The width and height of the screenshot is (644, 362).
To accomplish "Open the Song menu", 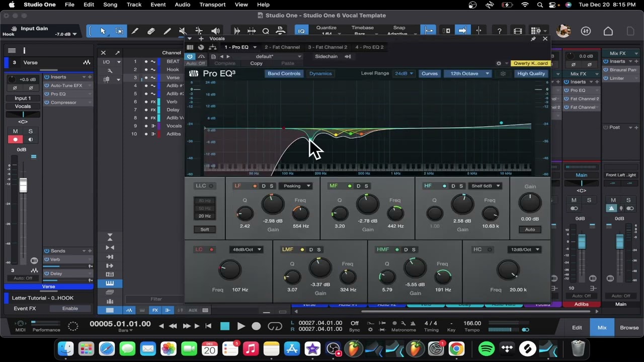I will [110, 5].
